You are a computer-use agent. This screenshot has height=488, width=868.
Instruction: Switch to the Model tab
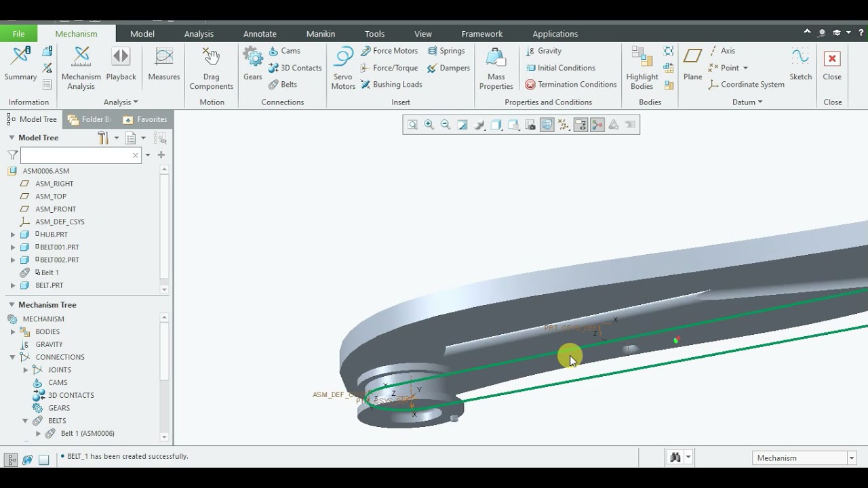tap(142, 34)
